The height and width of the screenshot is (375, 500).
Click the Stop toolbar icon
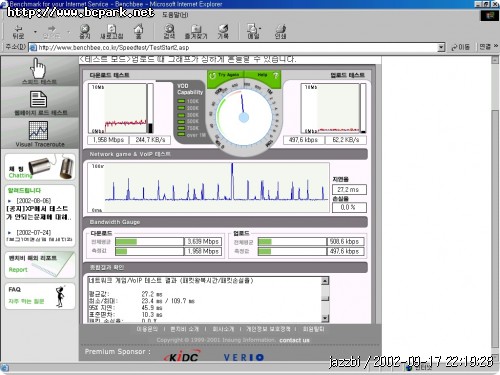(85, 31)
